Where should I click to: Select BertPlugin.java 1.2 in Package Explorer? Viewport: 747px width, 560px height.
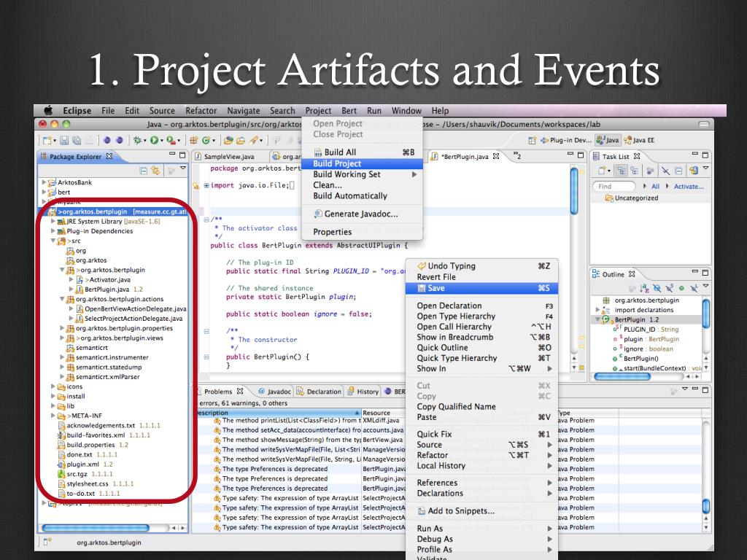[109, 289]
